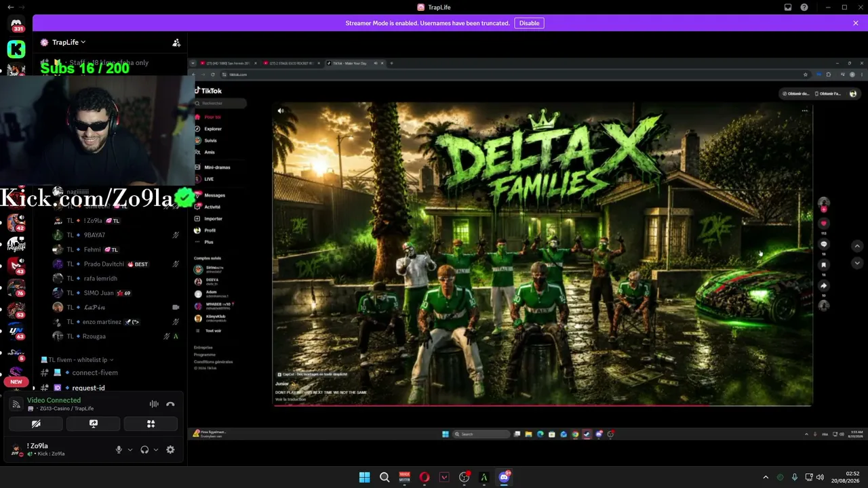The height and width of the screenshot is (488, 868).
Task: Open the server icon with badge 76
Action: click(x=16, y=288)
